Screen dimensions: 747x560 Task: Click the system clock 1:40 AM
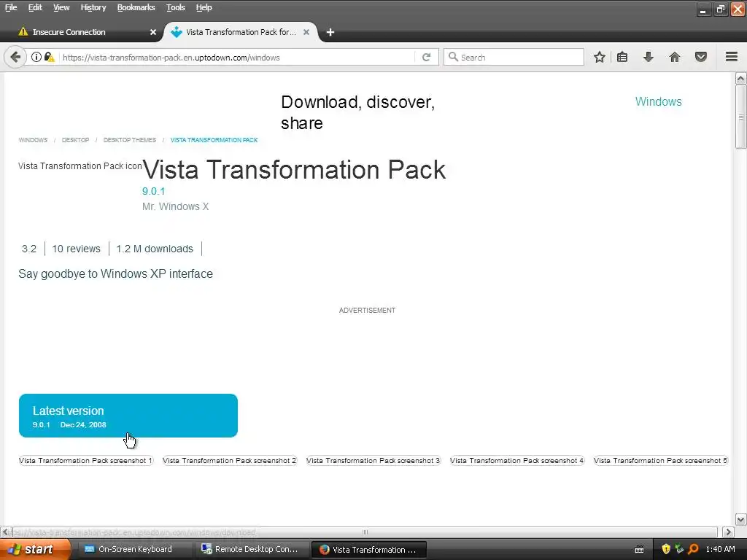(x=720, y=549)
